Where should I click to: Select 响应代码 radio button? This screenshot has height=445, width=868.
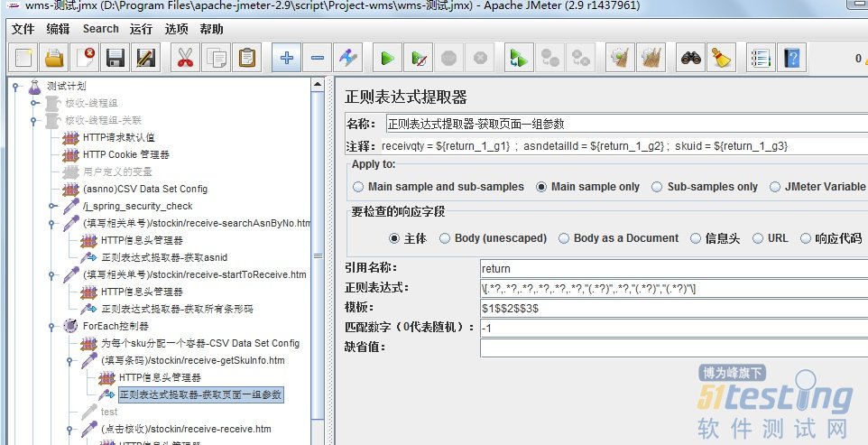point(806,238)
